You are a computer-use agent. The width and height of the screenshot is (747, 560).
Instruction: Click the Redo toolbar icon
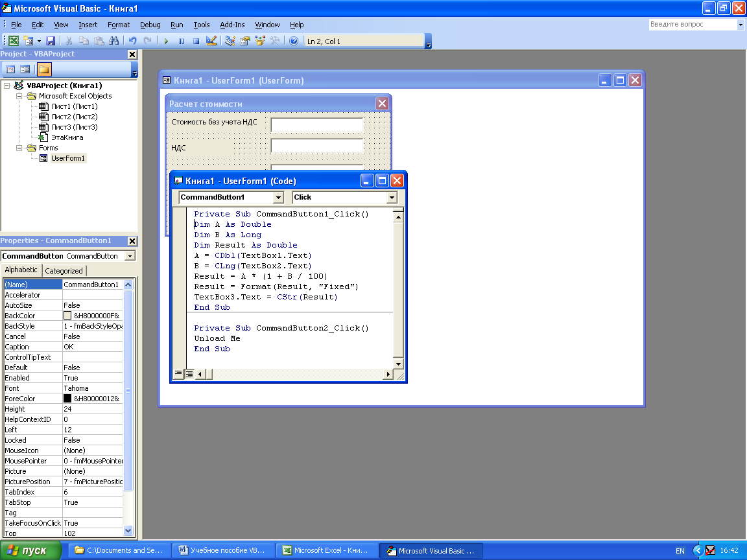(148, 41)
